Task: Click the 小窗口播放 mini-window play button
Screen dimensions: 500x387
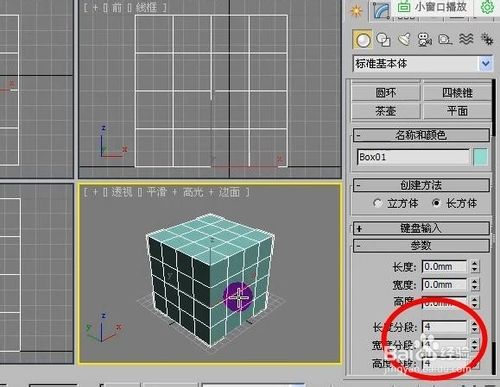Action: point(433,7)
